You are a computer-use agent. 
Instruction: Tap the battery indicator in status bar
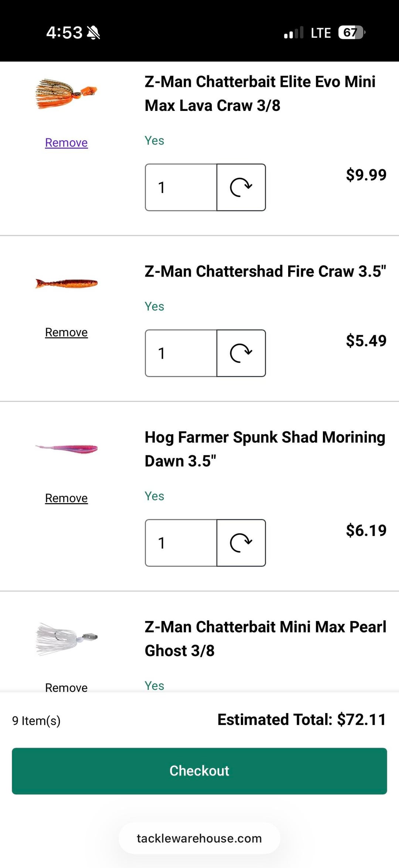pyautogui.click(x=351, y=33)
